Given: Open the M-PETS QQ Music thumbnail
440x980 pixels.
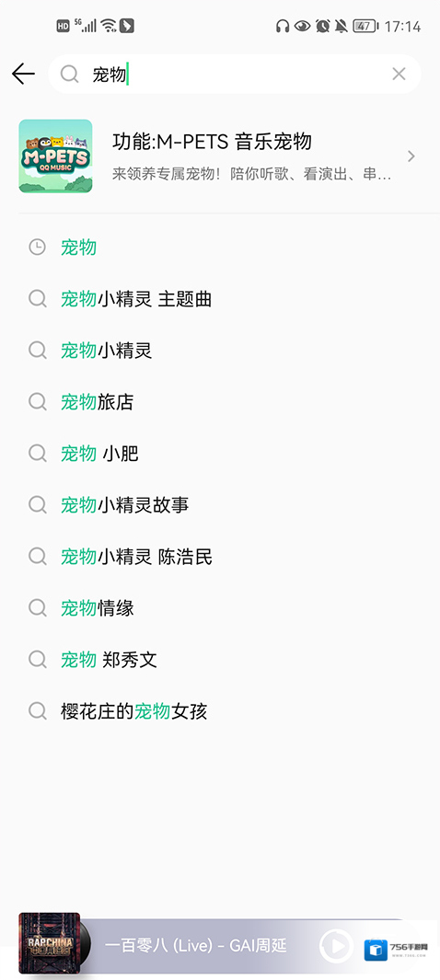Looking at the screenshot, I should click(x=55, y=156).
